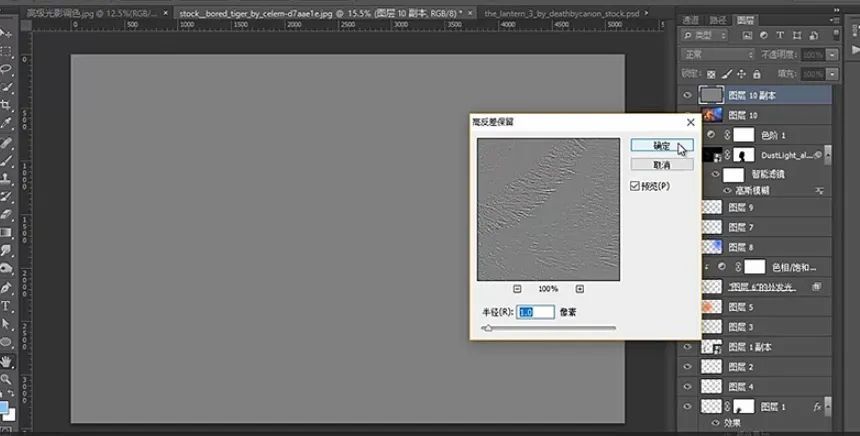Hide the 图层 10 副本 layer
The image size is (860, 436).
tap(686, 95)
